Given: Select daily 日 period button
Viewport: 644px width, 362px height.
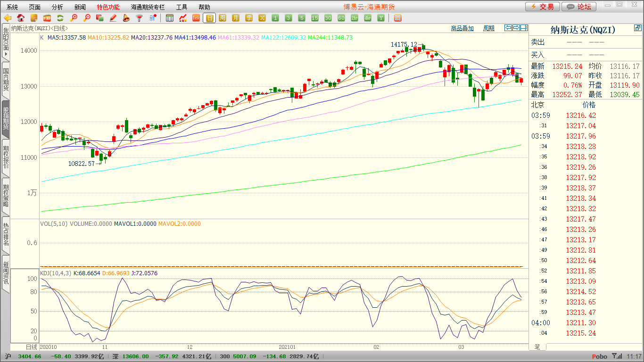Looking at the screenshot, I should click(209, 18).
